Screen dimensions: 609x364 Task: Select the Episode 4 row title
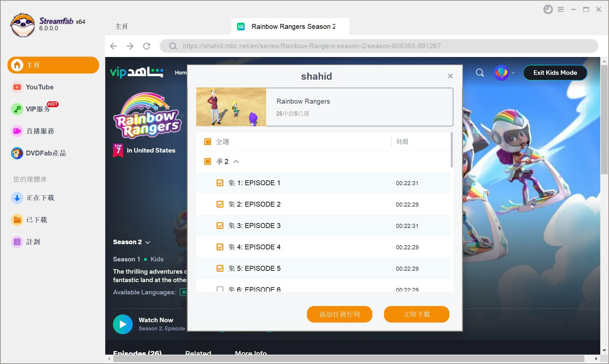tap(254, 247)
